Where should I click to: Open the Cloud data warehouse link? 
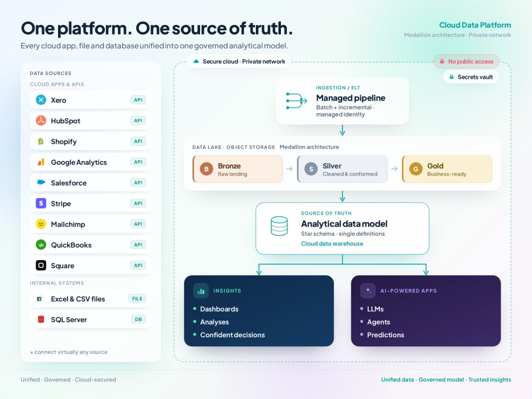pos(332,244)
